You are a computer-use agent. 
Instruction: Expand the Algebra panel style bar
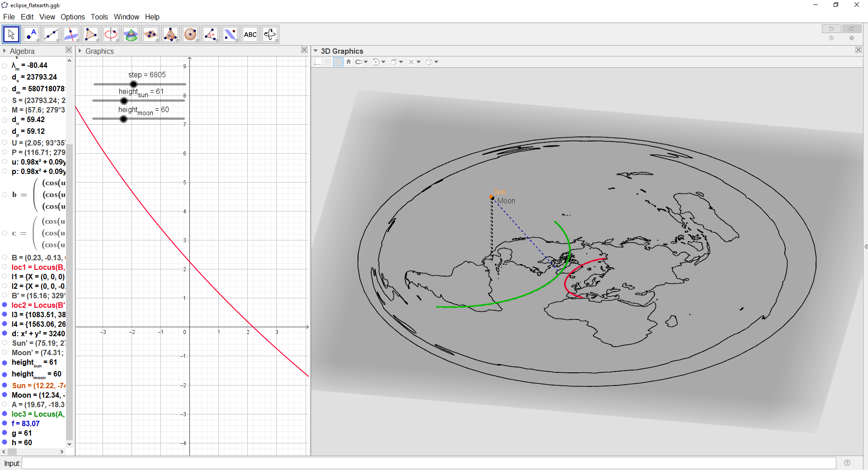pyautogui.click(x=5, y=51)
